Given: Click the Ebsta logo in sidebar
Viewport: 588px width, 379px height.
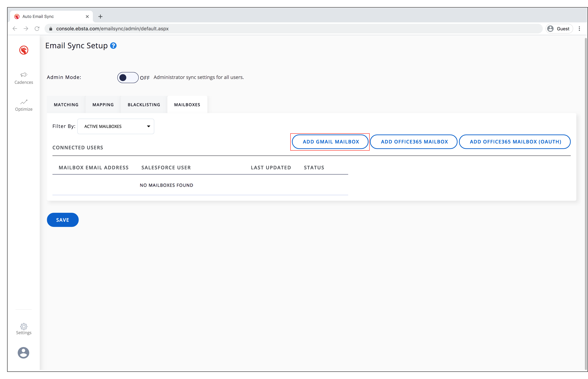Looking at the screenshot, I should [x=24, y=50].
